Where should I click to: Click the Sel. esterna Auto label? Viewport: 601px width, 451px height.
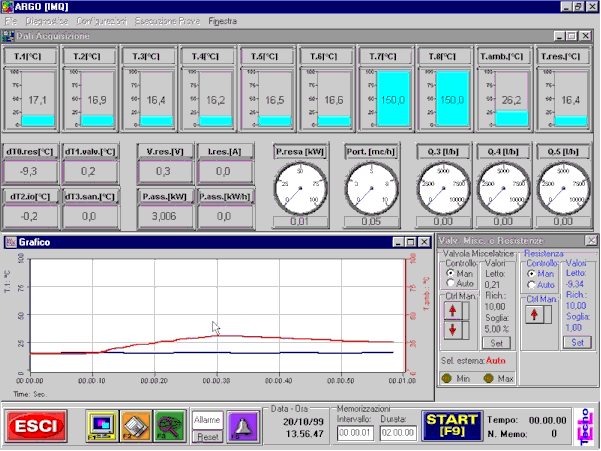[x=473, y=361]
